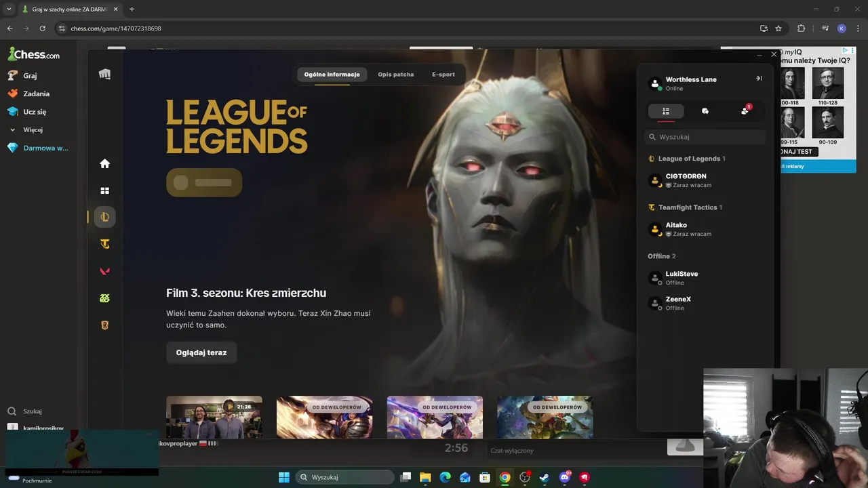The image size is (868, 488).
Task: Click the Chess.com logo
Action: pyautogui.click(x=33, y=54)
